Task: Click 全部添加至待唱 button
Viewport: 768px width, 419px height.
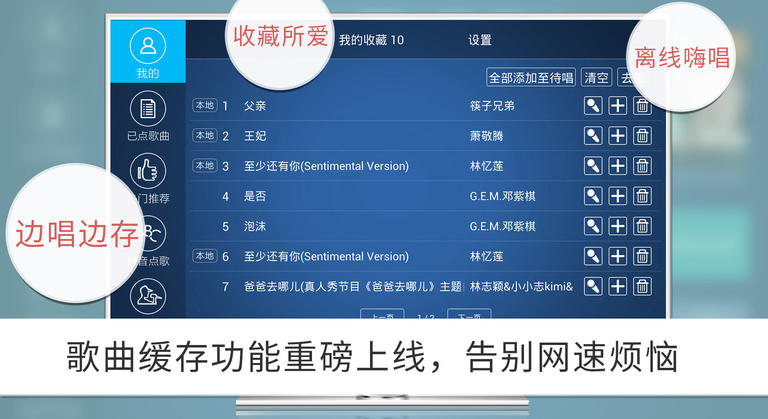Action: pos(531,77)
